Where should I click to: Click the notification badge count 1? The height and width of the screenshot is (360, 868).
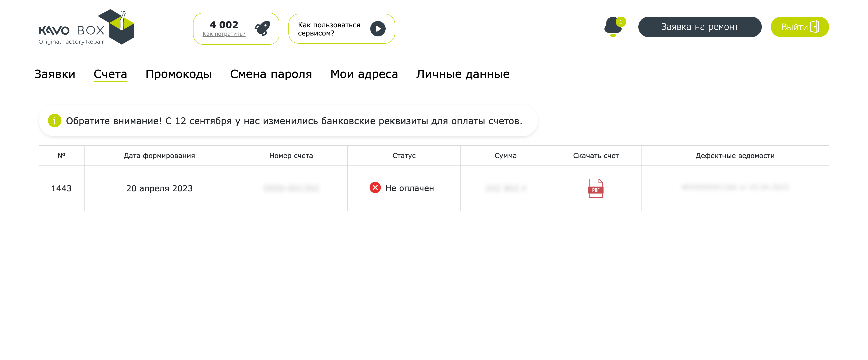[x=621, y=22]
